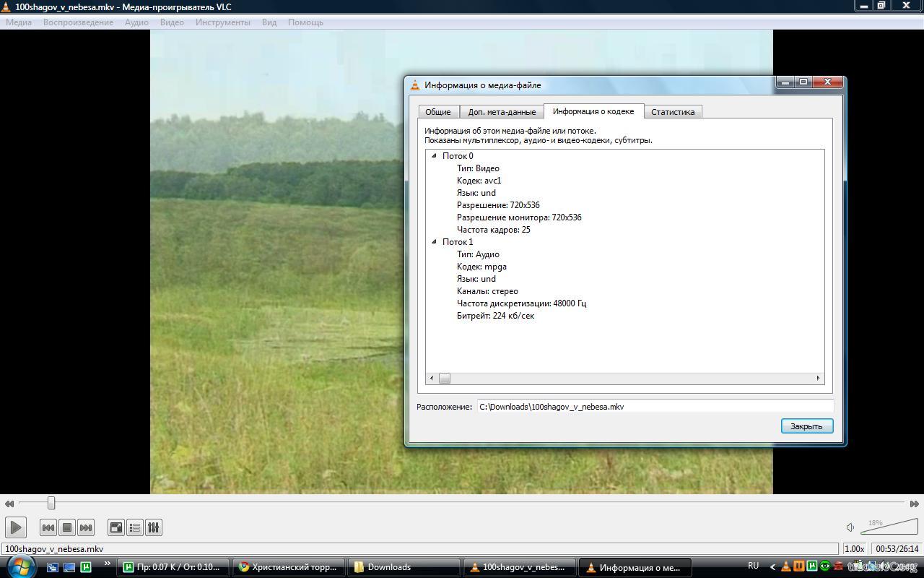This screenshot has height=578, width=924.
Task: Click the Расположение file path field
Action: click(x=655, y=407)
